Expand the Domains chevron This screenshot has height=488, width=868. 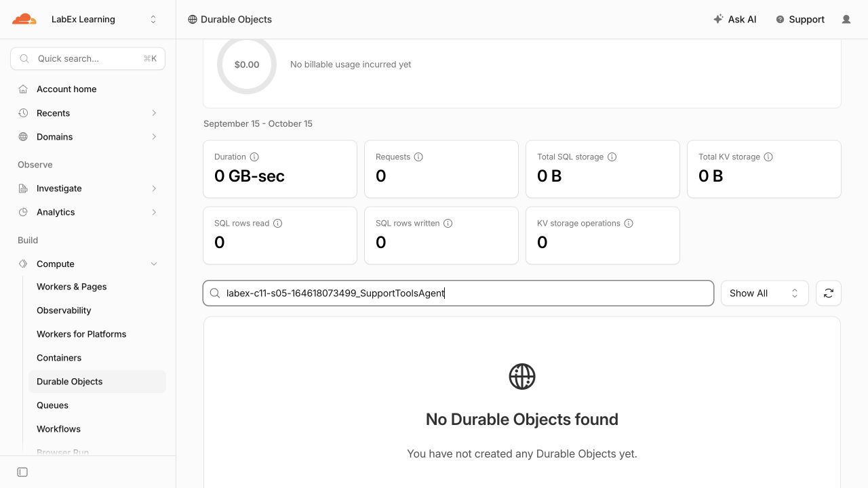154,137
